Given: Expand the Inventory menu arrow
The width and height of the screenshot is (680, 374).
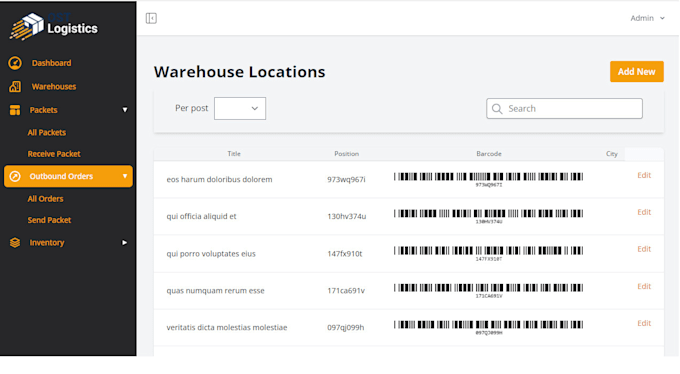Looking at the screenshot, I should click(124, 243).
